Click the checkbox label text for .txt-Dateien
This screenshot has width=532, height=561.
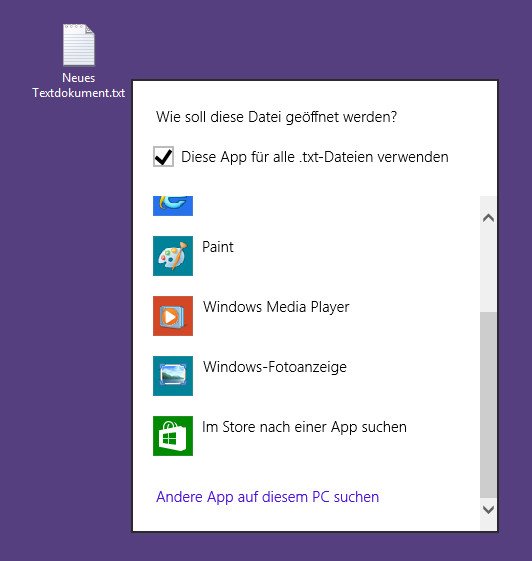[x=314, y=157]
